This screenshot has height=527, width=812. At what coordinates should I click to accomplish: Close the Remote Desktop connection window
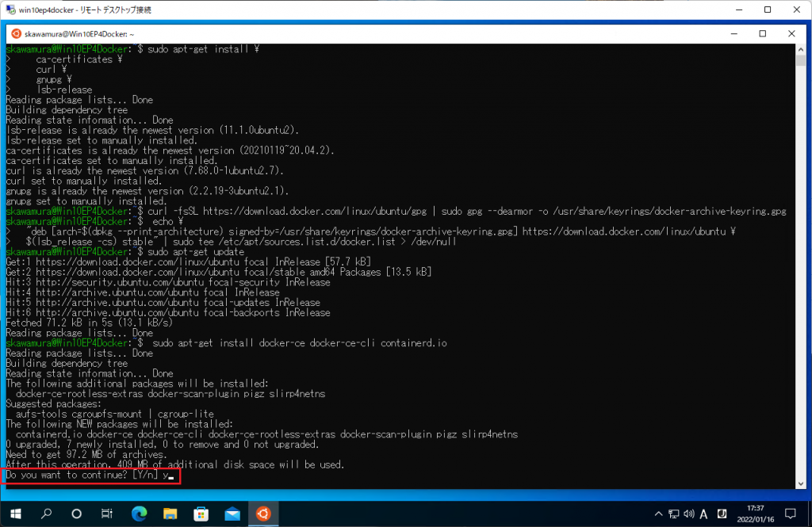click(x=796, y=10)
